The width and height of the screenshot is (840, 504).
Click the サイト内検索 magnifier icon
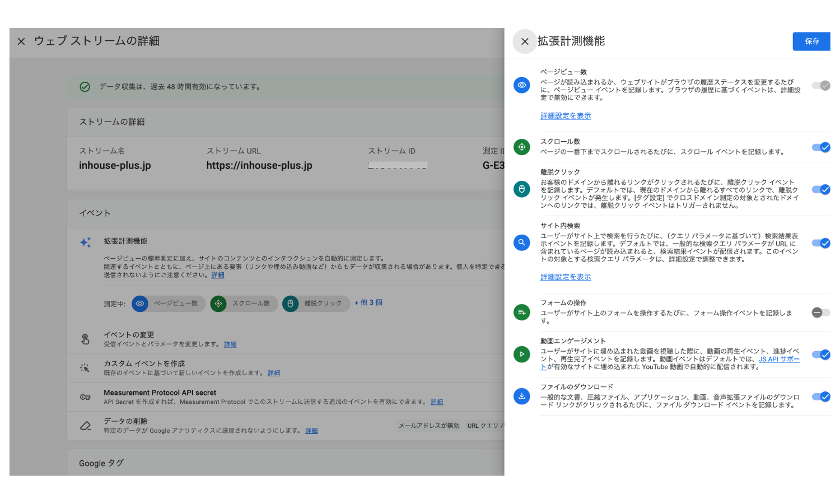click(522, 242)
